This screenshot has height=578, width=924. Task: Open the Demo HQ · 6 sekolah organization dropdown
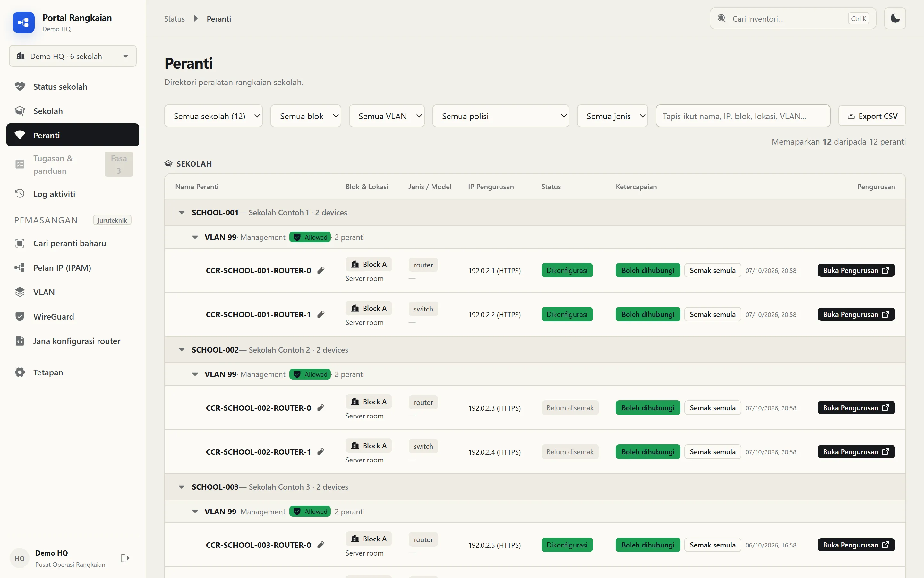pyautogui.click(x=73, y=56)
